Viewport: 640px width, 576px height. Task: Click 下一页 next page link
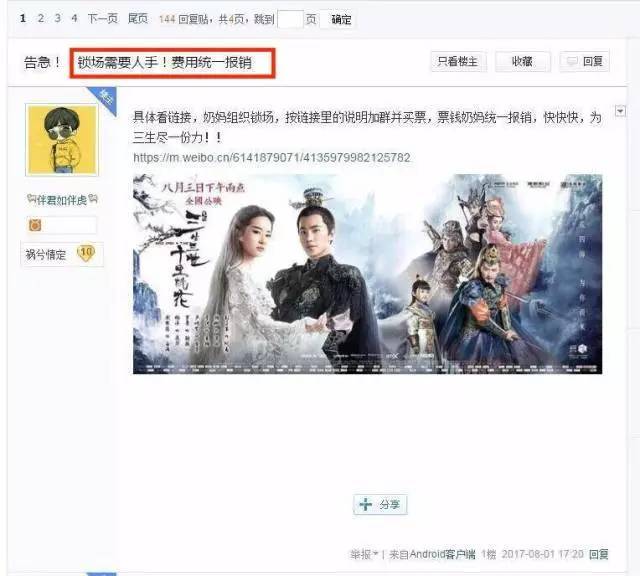pyautogui.click(x=102, y=18)
